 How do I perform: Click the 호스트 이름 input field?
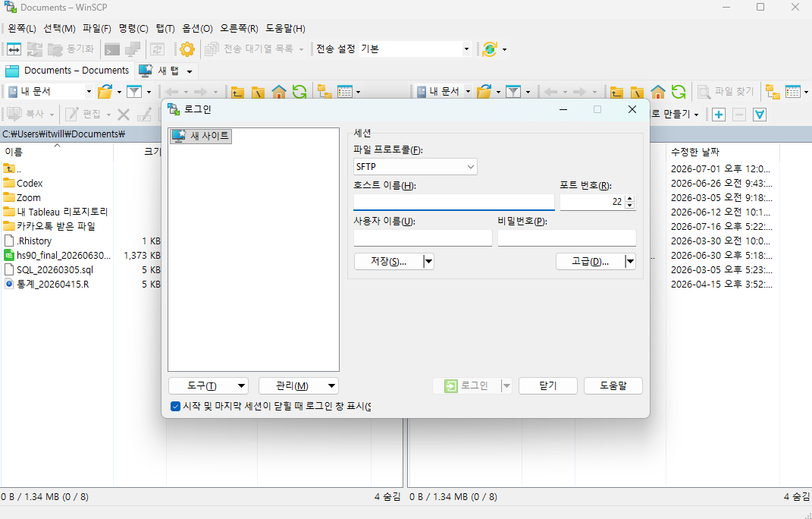coord(453,202)
